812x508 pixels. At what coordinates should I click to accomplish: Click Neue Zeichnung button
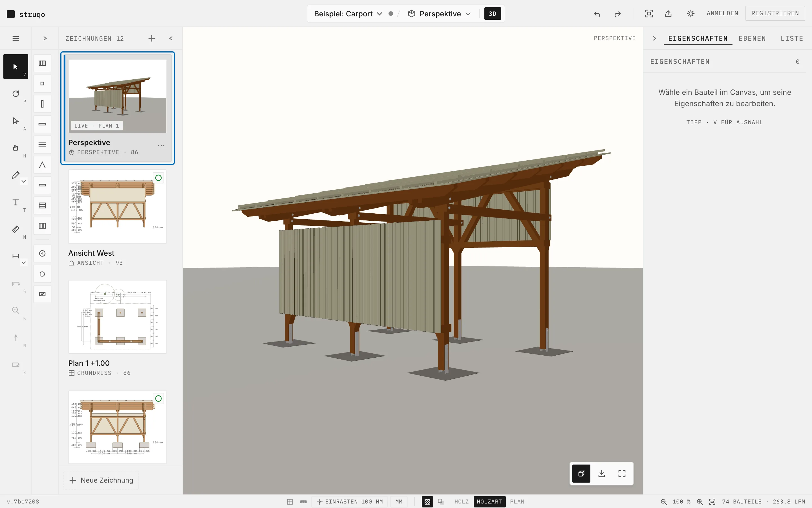[101, 480]
